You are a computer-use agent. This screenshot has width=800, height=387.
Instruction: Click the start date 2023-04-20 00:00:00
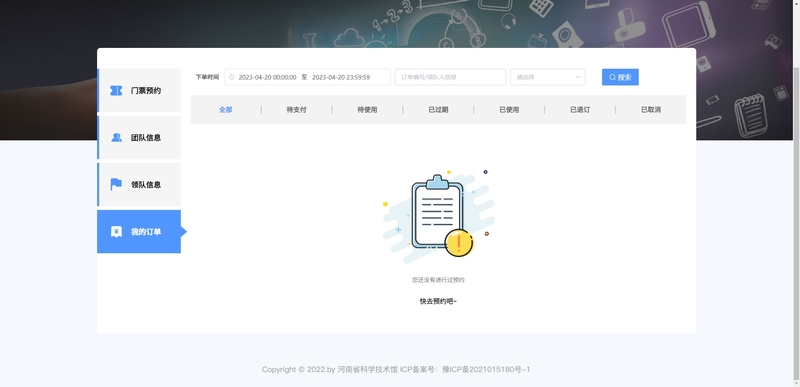point(267,78)
